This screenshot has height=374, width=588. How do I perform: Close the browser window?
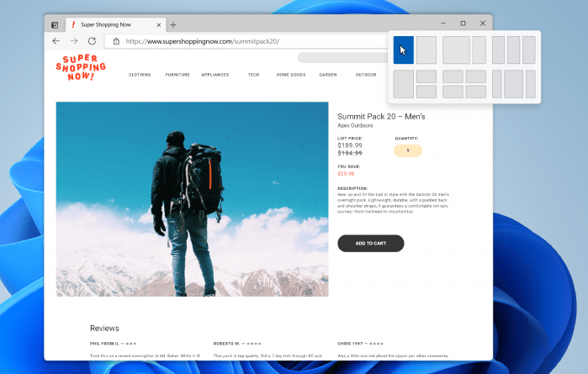coord(483,24)
